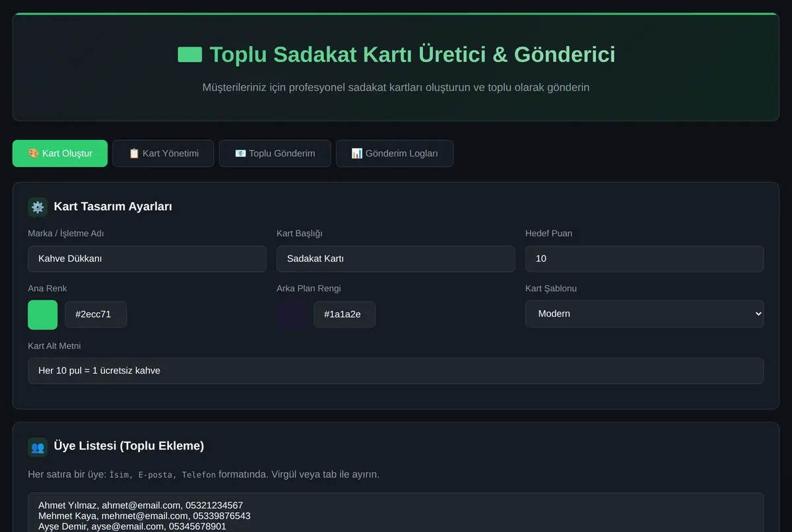Click the Ana Renk label
792x532 pixels.
48,288
